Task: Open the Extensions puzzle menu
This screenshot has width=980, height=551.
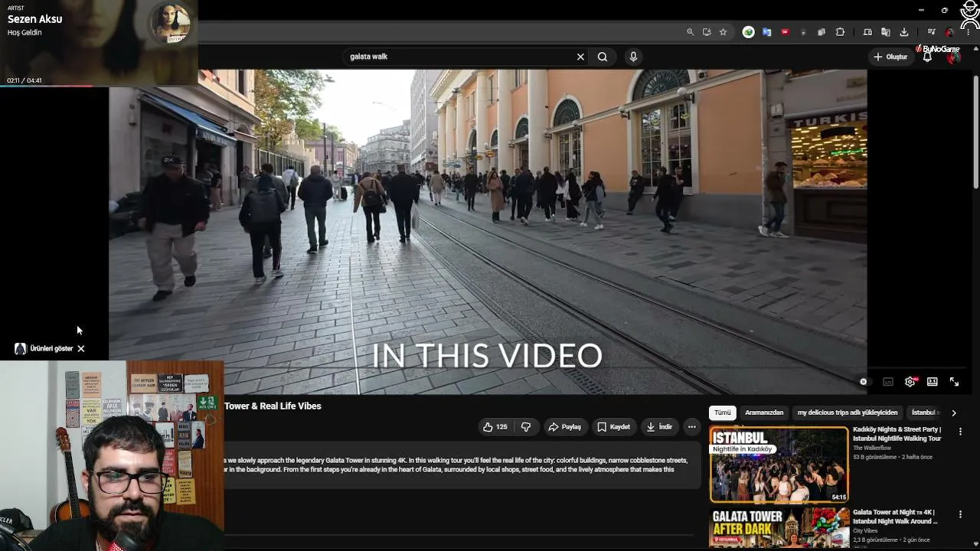Action: [x=840, y=32]
